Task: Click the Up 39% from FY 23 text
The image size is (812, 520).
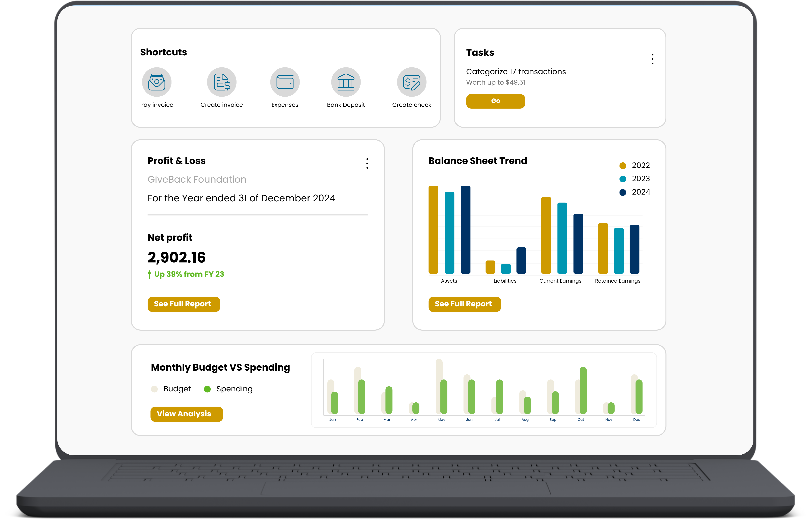Action: [190, 274]
